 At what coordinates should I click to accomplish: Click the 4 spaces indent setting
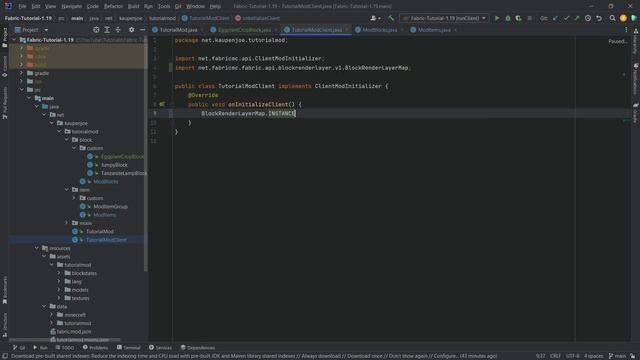593,356
